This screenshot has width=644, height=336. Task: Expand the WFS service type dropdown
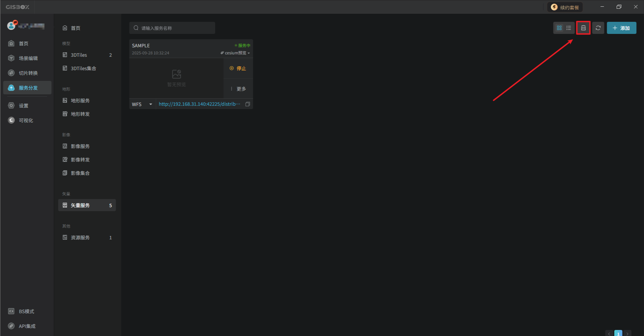click(x=142, y=104)
